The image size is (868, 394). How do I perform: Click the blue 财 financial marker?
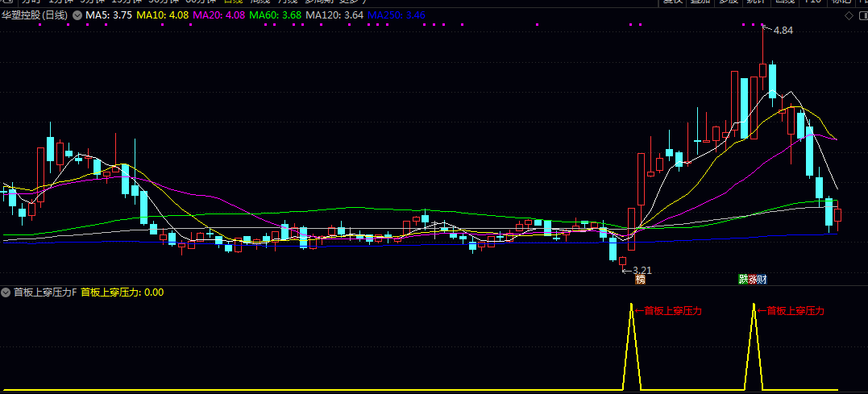coord(762,280)
